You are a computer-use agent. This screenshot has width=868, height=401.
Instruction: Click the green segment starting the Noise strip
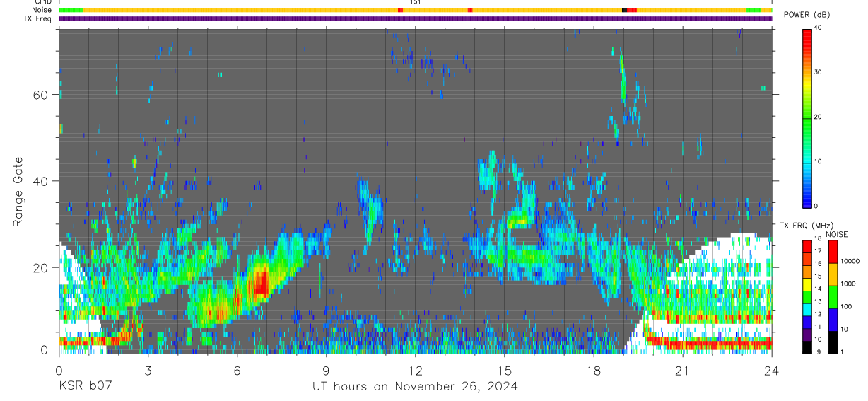click(x=71, y=10)
